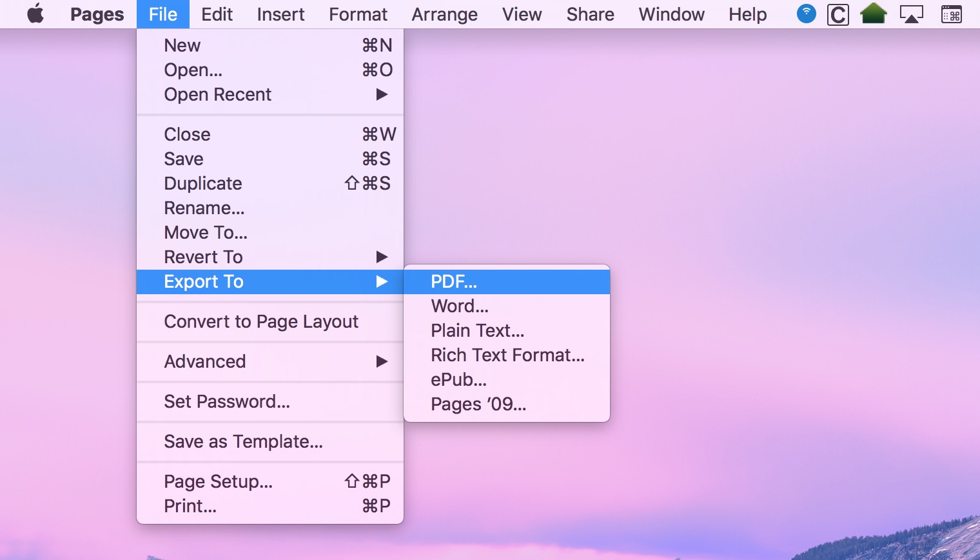Export as Rich Text Format…
Screen dimensions: 980x560
click(507, 355)
